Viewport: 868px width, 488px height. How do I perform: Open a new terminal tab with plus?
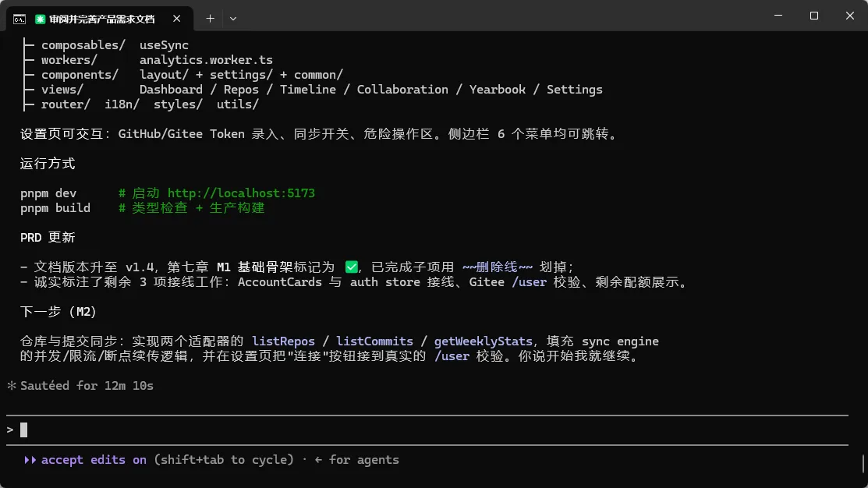[211, 18]
